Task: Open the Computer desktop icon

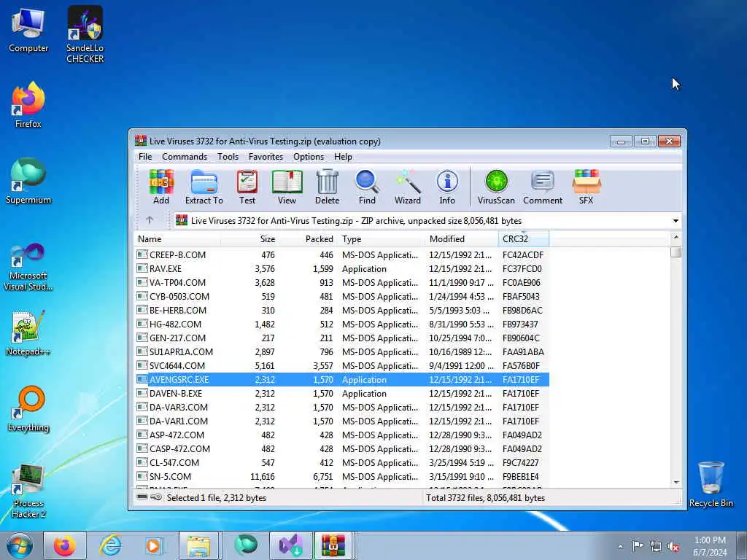Action: (x=28, y=31)
